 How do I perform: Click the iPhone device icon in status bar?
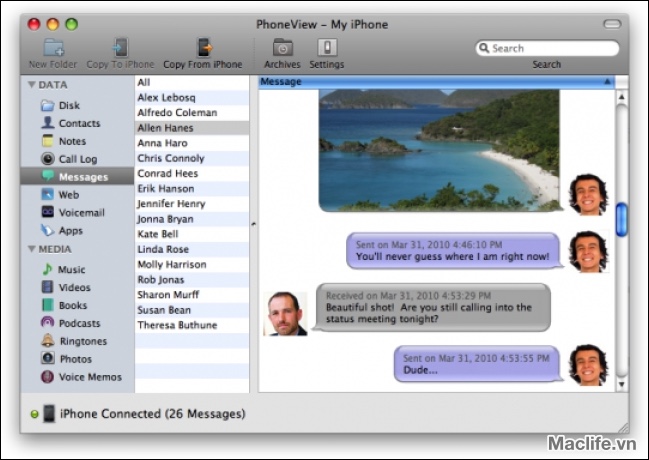point(49,414)
